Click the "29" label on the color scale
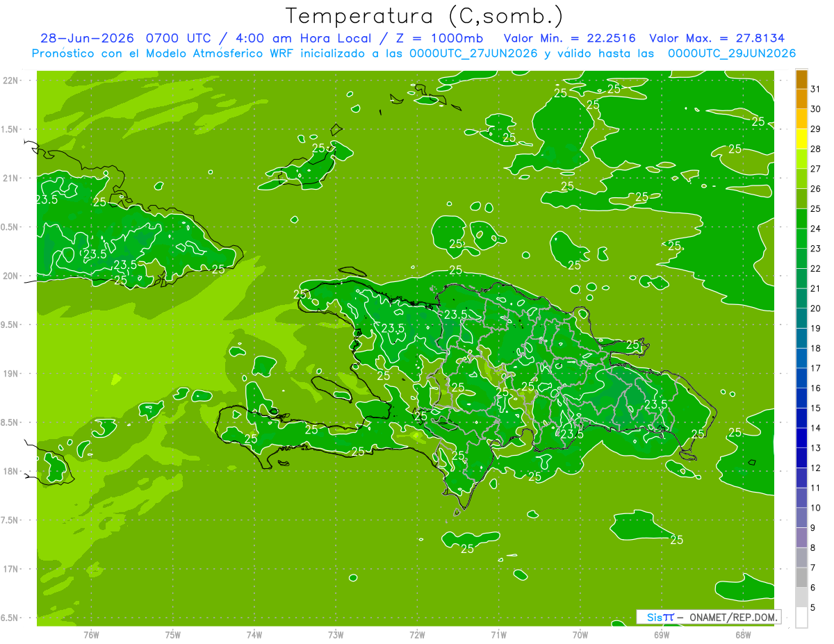Image resolution: width=834 pixels, height=644 pixels. click(x=816, y=129)
